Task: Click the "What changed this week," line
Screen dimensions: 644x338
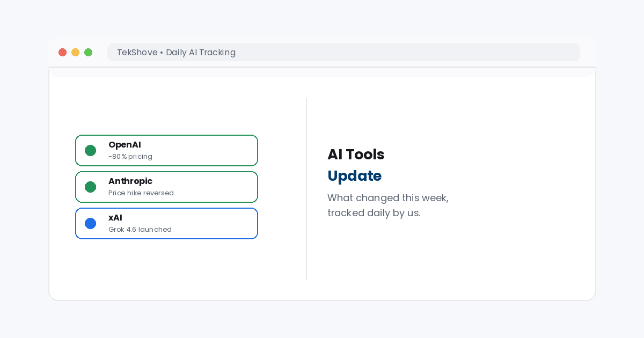Action: tap(388, 198)
